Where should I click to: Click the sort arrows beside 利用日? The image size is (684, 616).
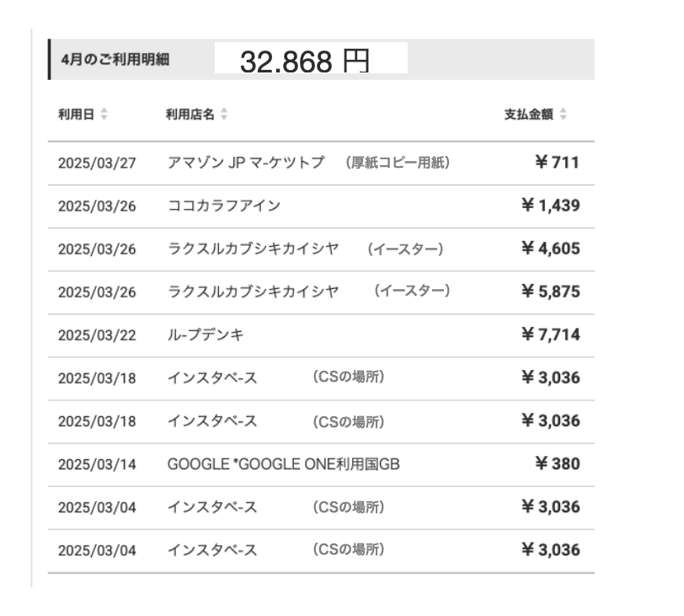point(104,114)
